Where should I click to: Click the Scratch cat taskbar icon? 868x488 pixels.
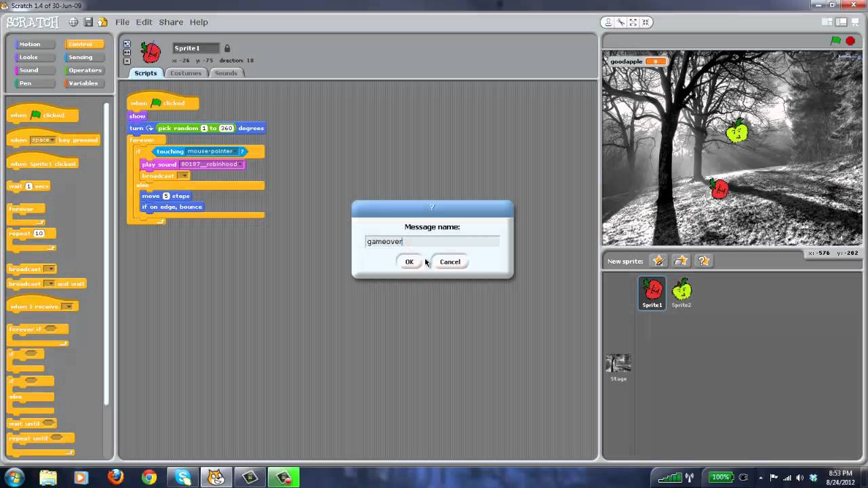pos(216,477)
